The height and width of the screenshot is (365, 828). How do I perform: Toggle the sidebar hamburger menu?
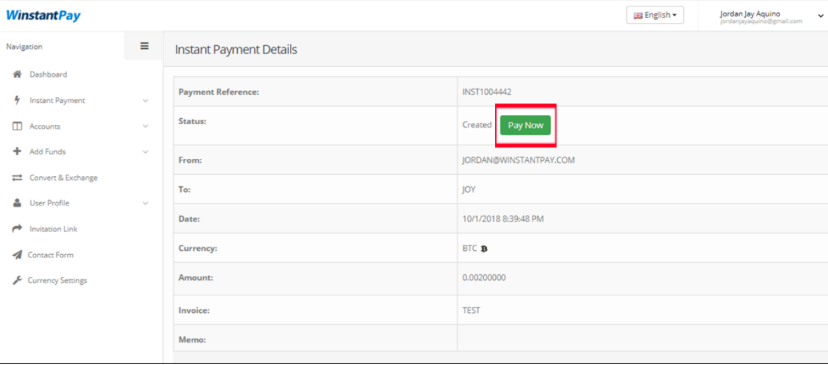[144, 46]
